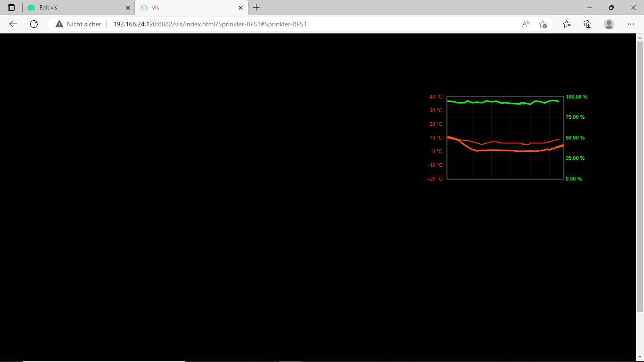Restore down the browser window

coord(611,8)
